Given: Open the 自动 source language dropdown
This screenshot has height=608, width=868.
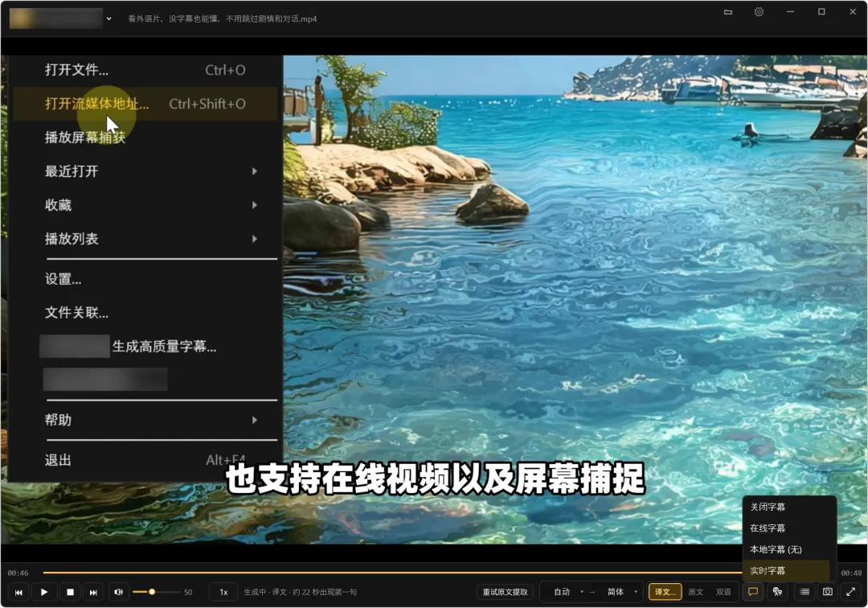Looking at the screenshot, I should point(568,592).
